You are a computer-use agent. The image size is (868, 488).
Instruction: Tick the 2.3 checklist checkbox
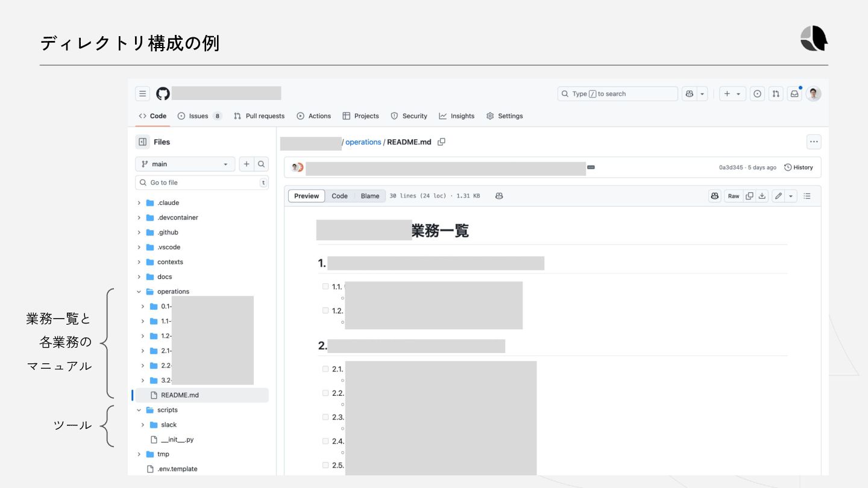tap(325, 417)
